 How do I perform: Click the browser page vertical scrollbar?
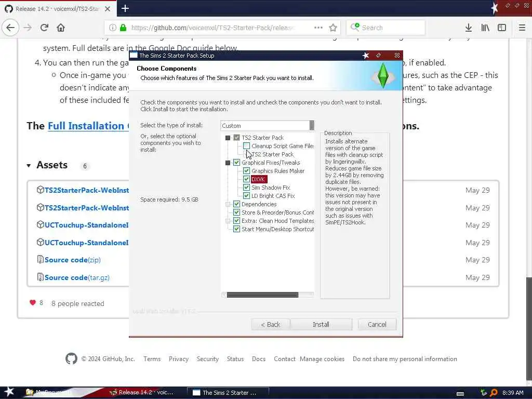528,328
